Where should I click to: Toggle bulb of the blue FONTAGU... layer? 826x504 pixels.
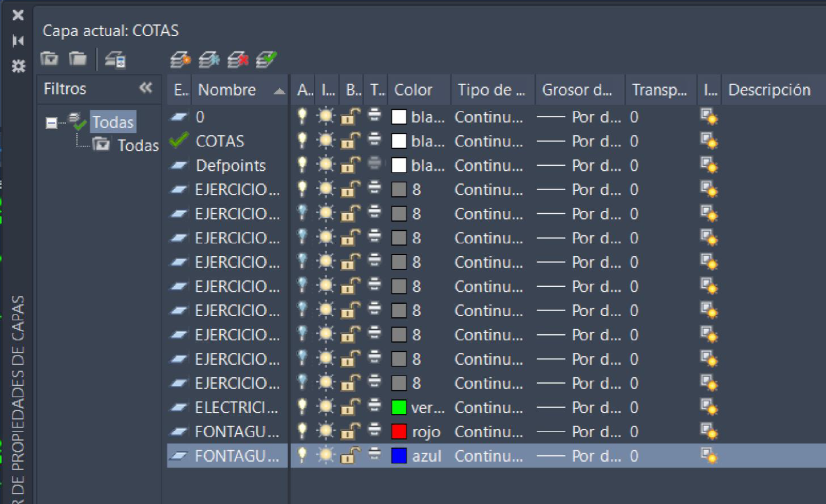click(x=302, y=455)
